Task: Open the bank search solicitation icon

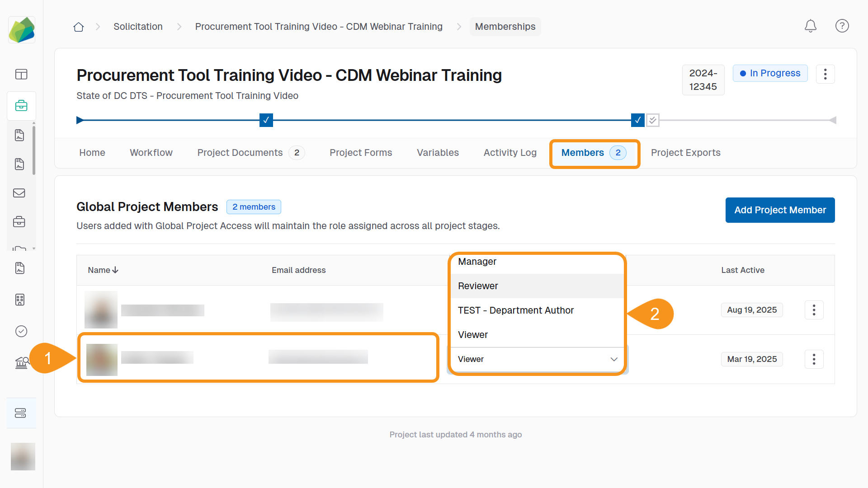Action: pyautogui.click(x=21, y=362)
